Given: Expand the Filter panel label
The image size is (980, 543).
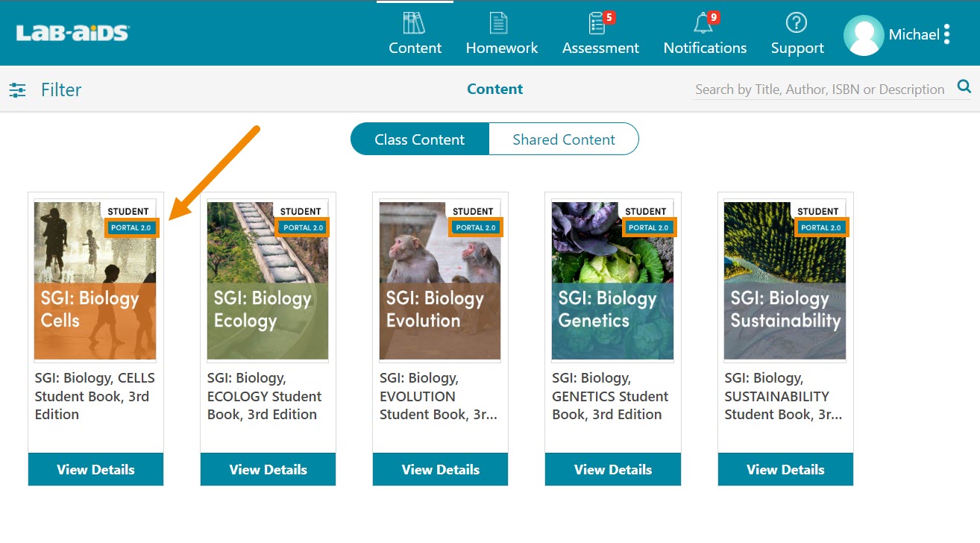Looking at the screenshot, I should pos(61,90).
